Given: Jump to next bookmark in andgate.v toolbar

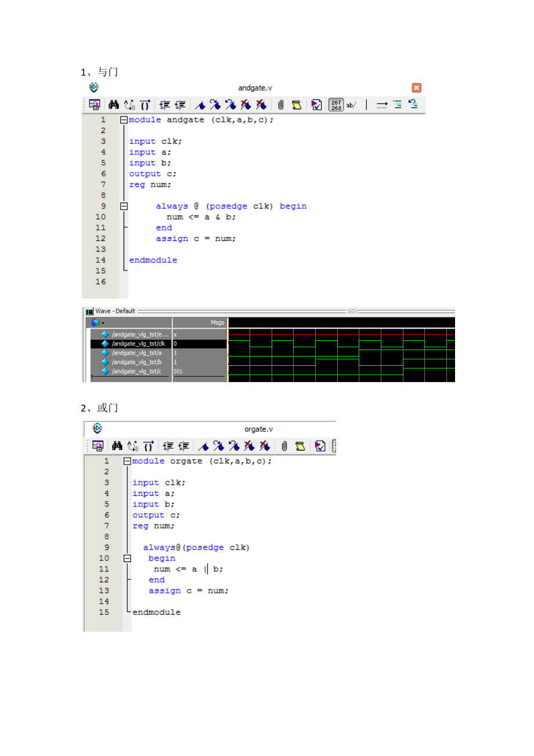Looking at the screenshot, I should pyautogui.click(x=215, y=105).
